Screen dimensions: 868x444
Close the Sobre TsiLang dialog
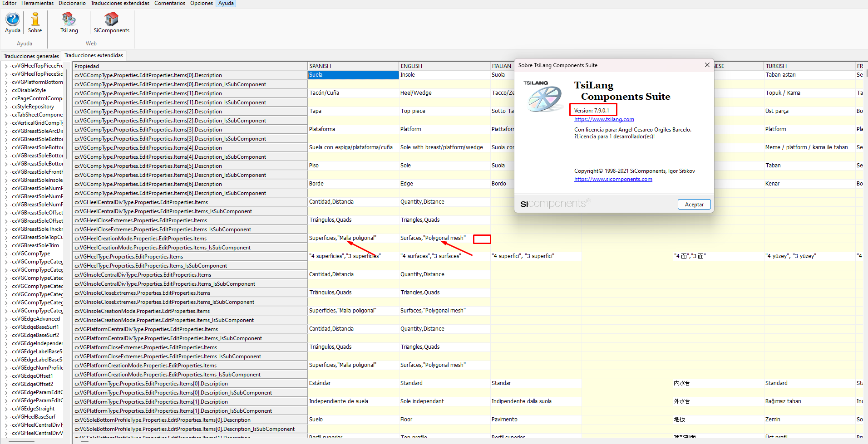tap(707, 65)
